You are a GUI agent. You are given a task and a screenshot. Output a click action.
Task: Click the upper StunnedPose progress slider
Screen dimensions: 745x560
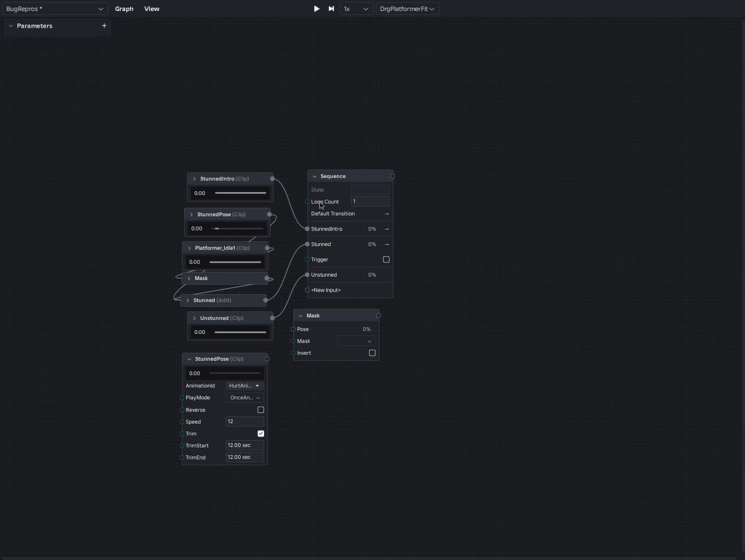click(238, 228)
